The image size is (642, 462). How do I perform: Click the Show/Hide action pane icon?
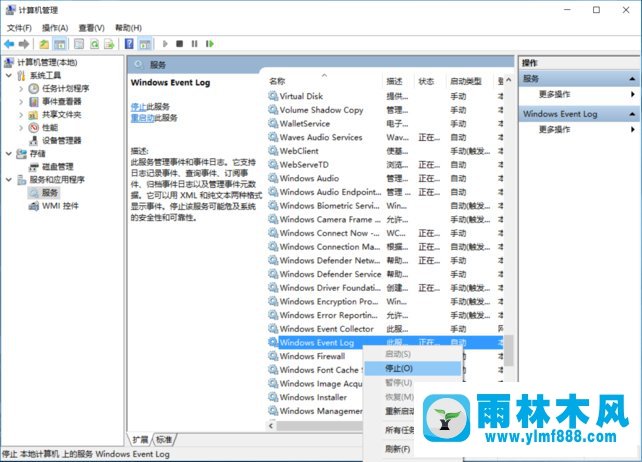tap(145, 44)
